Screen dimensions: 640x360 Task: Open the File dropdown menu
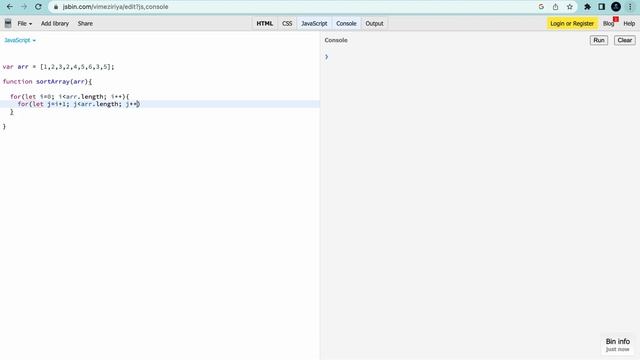(x=24, y=24)
